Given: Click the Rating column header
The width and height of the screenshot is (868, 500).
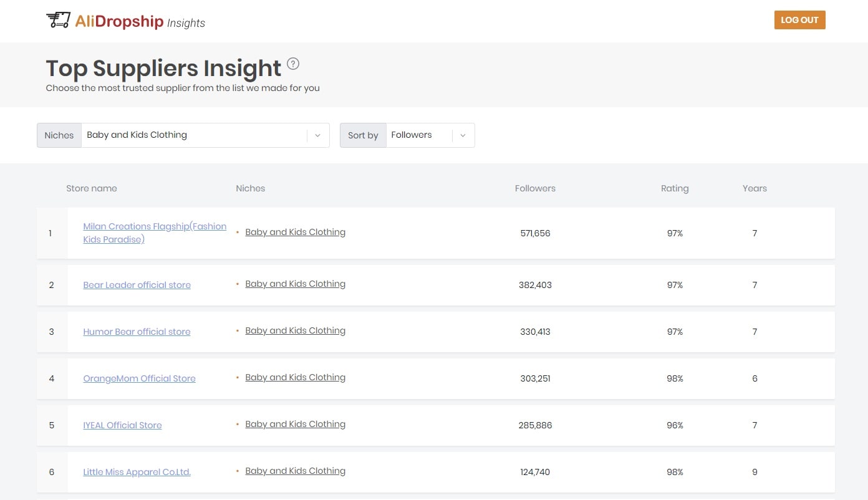Looking at the screenshot, I should point(675,188).
